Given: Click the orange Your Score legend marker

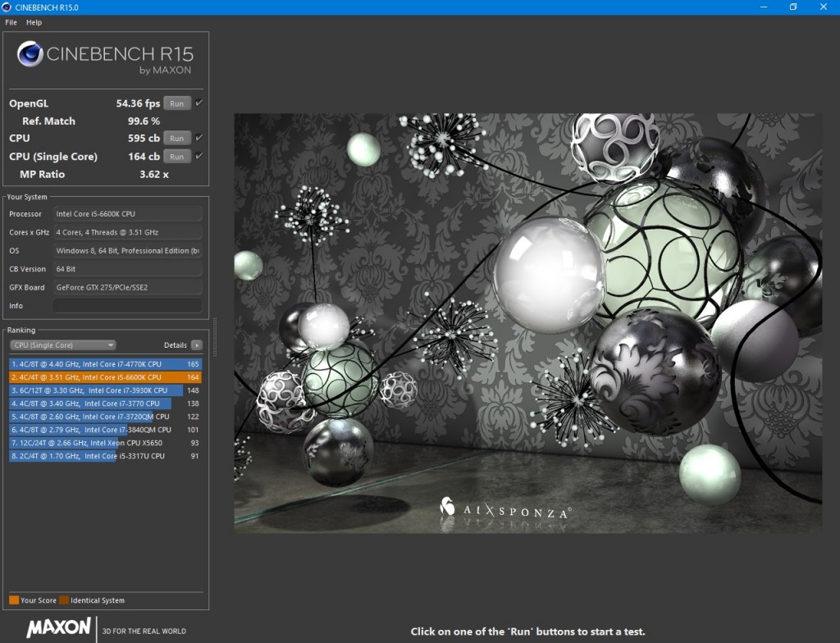Looking at the screenshot, I should coord(14,600).
